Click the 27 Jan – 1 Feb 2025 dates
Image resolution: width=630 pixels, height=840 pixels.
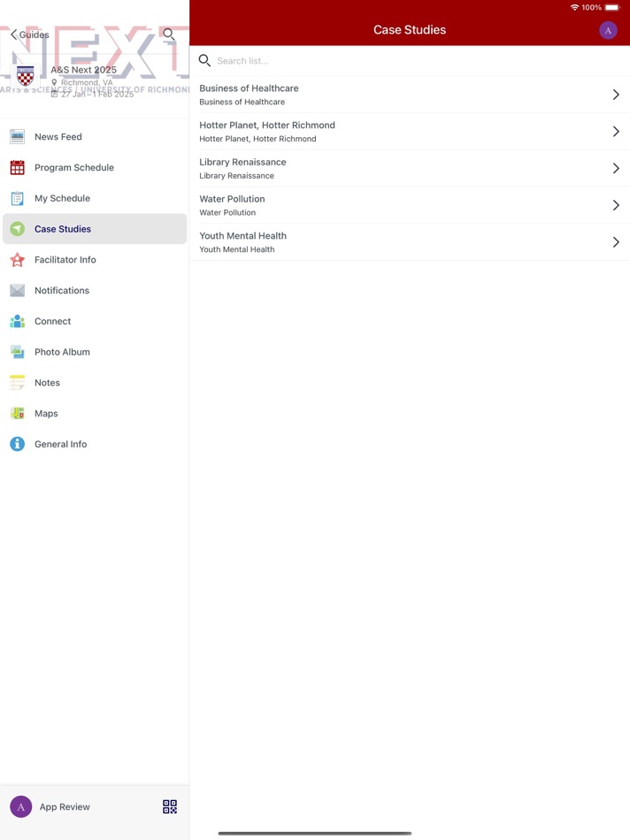97,94
